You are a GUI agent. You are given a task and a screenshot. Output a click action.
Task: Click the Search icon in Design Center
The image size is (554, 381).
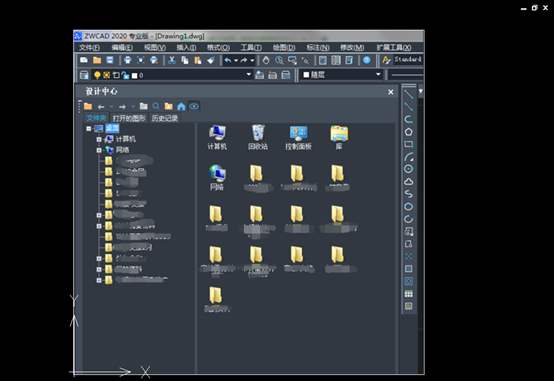[x=156, y=106]
